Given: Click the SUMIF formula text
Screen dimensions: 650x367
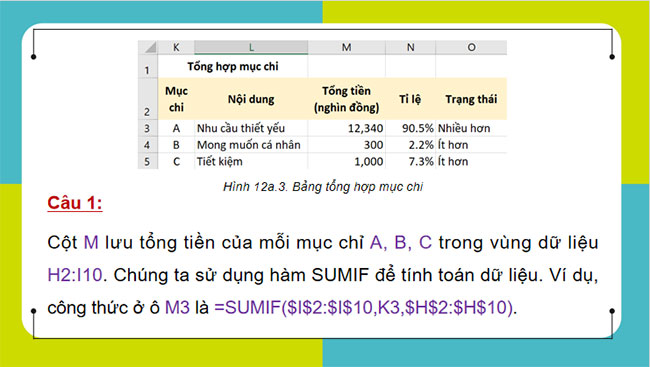Looking at the screenshot, I should (364, 308).
